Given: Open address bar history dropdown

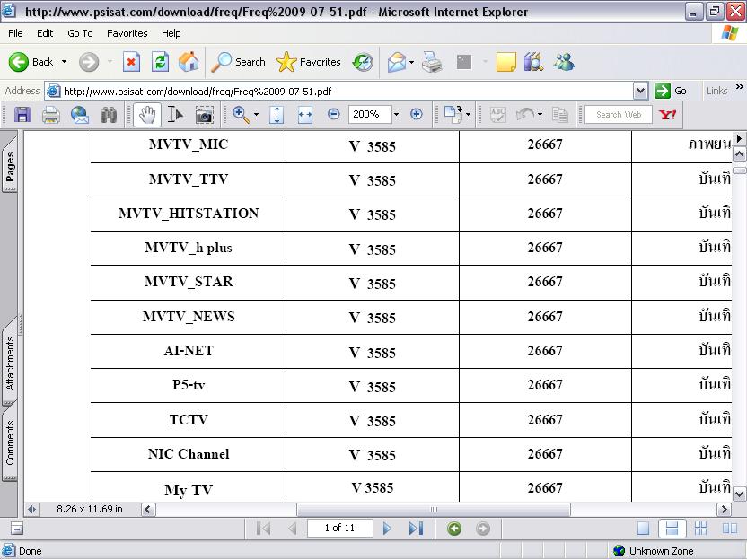Looking at the screenshot, I should 640,91.
